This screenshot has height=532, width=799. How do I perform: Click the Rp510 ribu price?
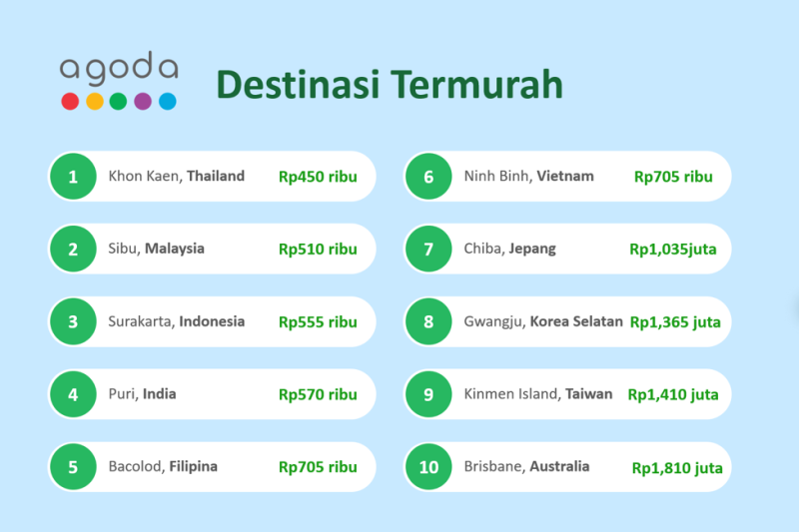click(x=318, y=249)
